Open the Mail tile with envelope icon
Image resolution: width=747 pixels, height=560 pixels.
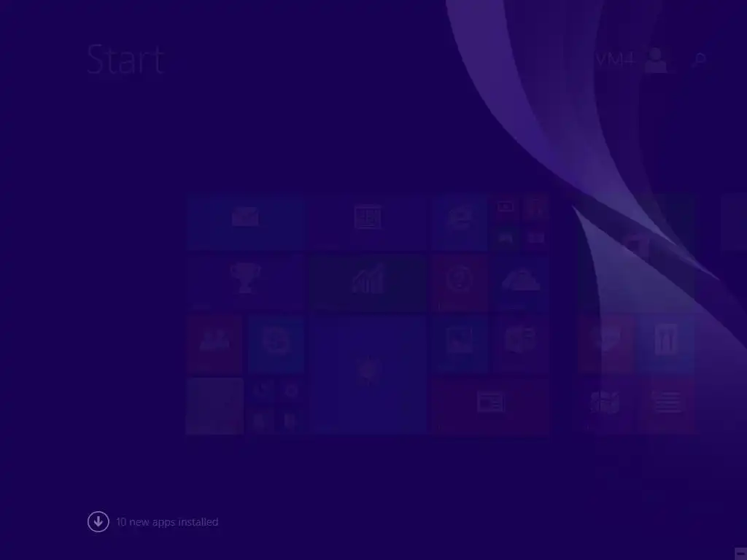(245, 222)
